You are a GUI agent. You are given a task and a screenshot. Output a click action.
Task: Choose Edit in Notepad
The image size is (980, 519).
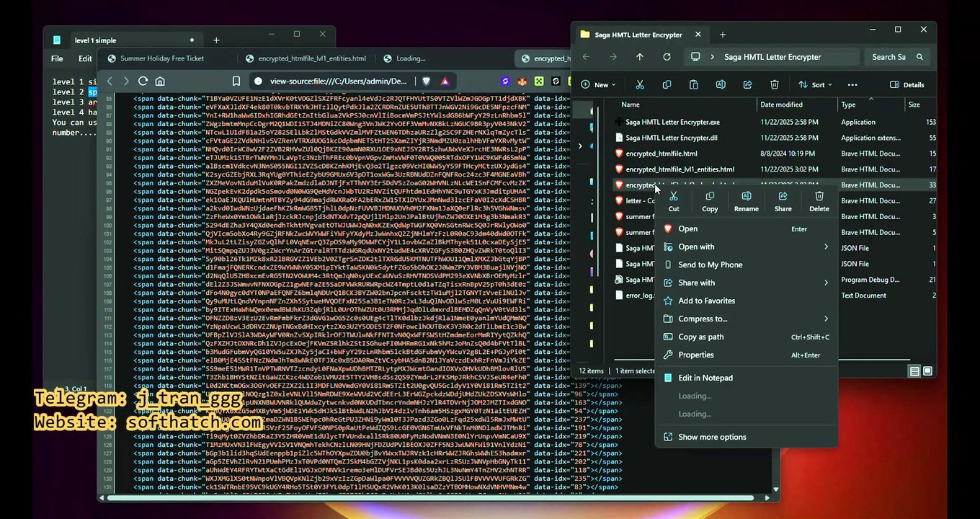click(746, 378)
